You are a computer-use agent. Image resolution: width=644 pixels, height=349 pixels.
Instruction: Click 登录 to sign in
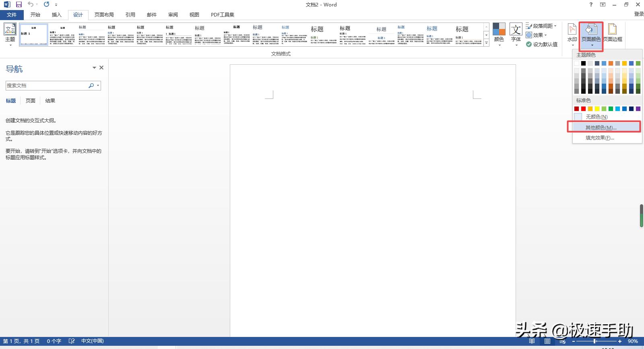coord(639,14)
